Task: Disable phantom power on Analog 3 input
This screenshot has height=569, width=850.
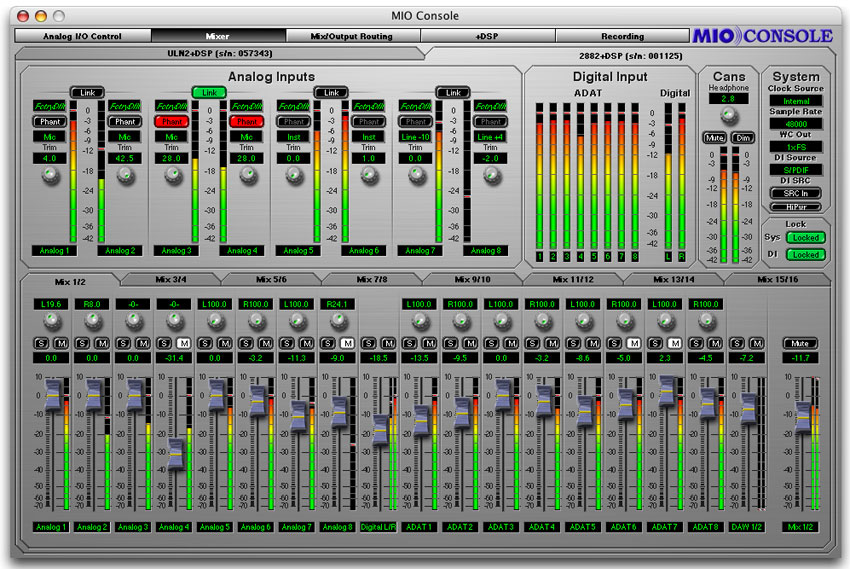Action: pyautogui.click(x=171, y=122)
